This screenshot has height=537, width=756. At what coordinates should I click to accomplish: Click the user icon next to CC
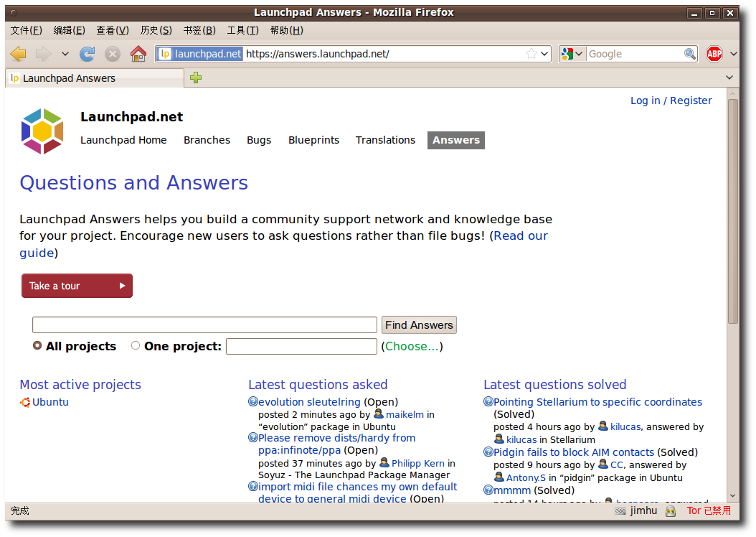pyautogui.click(x=603, y=464)
